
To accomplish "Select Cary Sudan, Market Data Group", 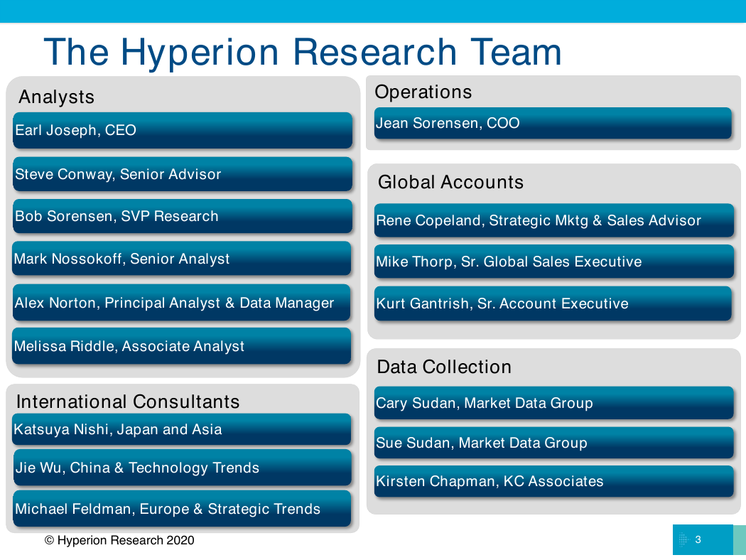I will point(554,403).
